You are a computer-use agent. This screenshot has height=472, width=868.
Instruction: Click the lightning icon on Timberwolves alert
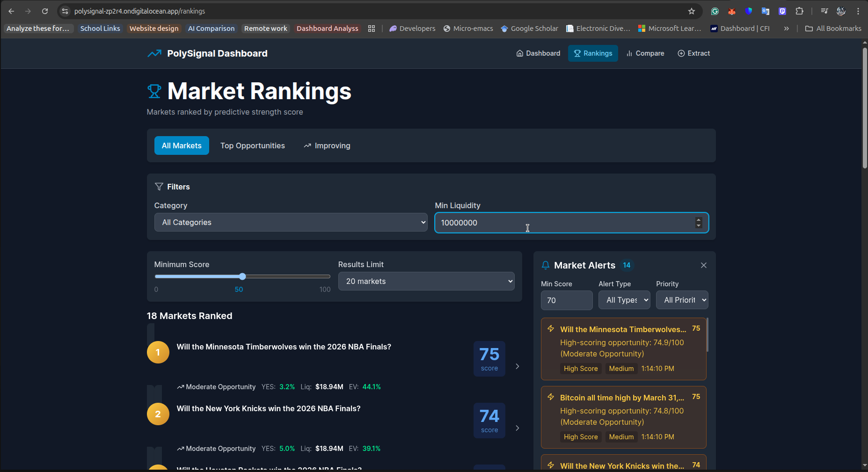coord(551,329)
